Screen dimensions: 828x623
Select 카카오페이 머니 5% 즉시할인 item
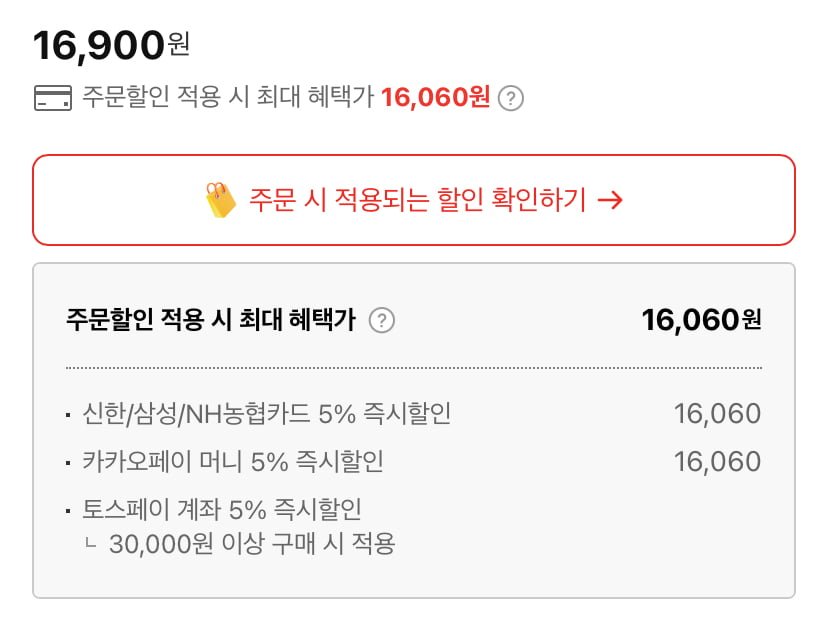(233, 462)
